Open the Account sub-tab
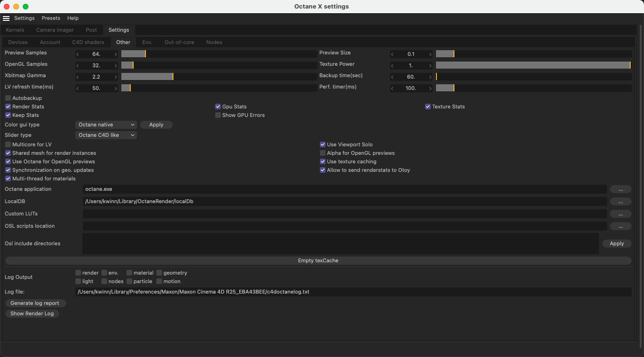The height and width of the screenshot is (357, 644). click(x=50, y=42)
